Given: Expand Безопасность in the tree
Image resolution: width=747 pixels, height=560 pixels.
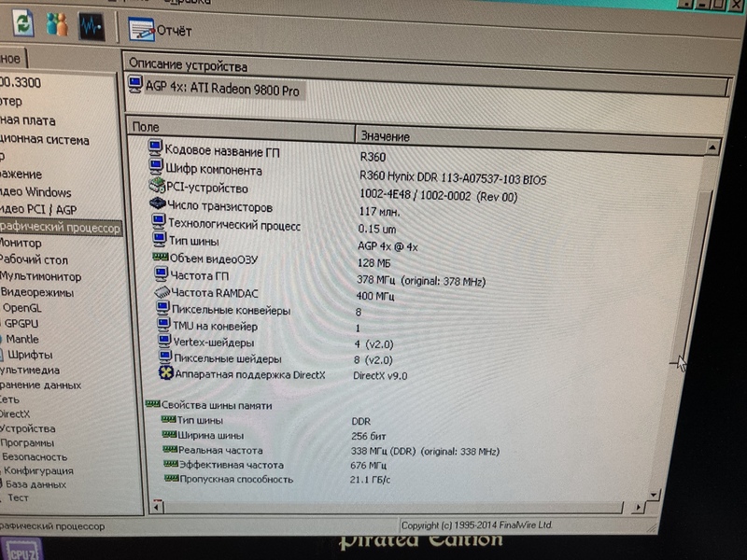Looking at the screenshot, I should (35, 456).
